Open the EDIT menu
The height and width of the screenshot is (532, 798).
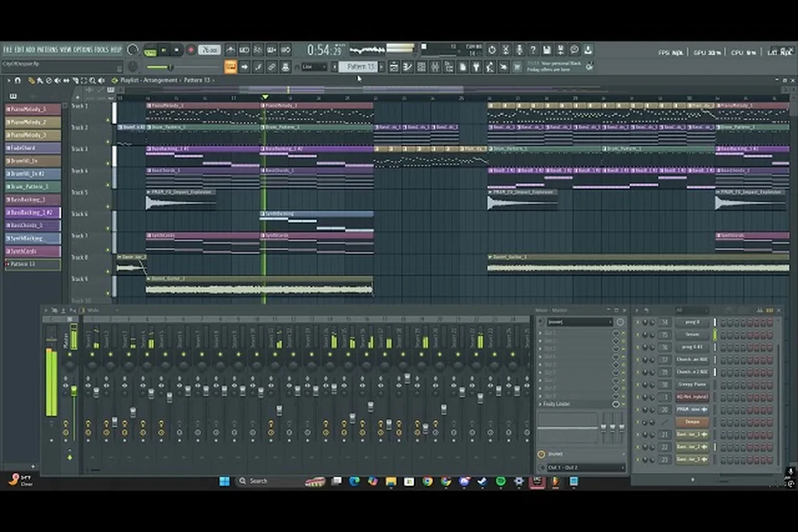[x=20, y=50]
